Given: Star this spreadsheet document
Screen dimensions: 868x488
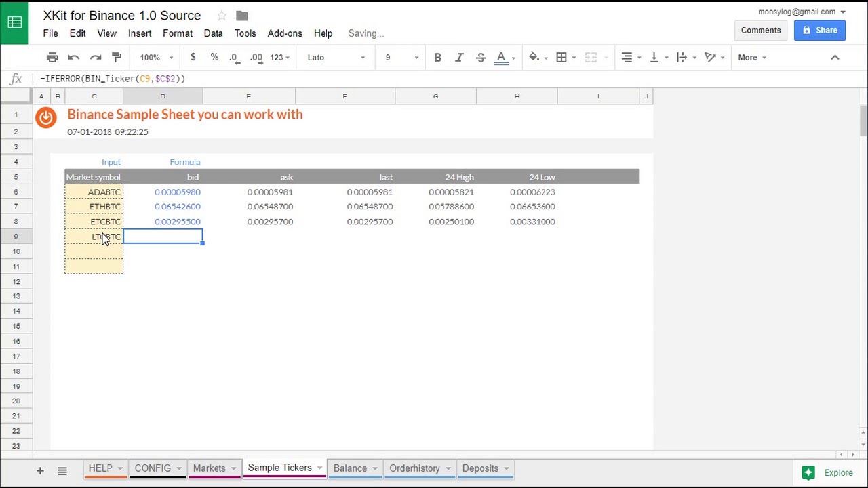Looking at the screenshot, I should (222, 16).
